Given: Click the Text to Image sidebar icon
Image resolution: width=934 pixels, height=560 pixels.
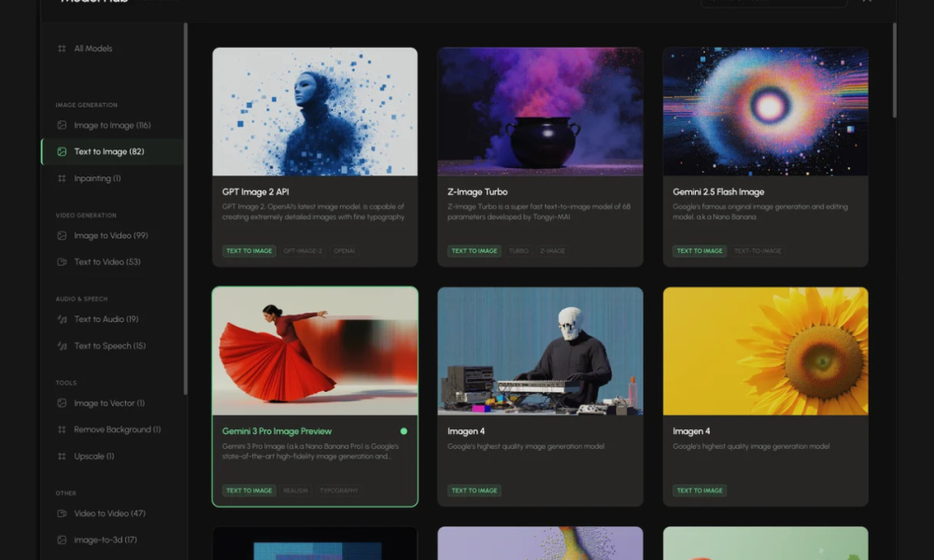Looking at the screenshot, I should point(62,152).
